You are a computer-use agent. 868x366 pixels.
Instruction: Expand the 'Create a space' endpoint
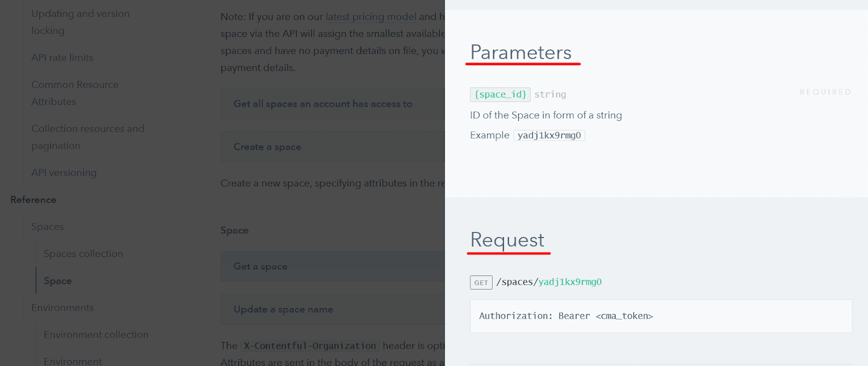click(267, 147)
